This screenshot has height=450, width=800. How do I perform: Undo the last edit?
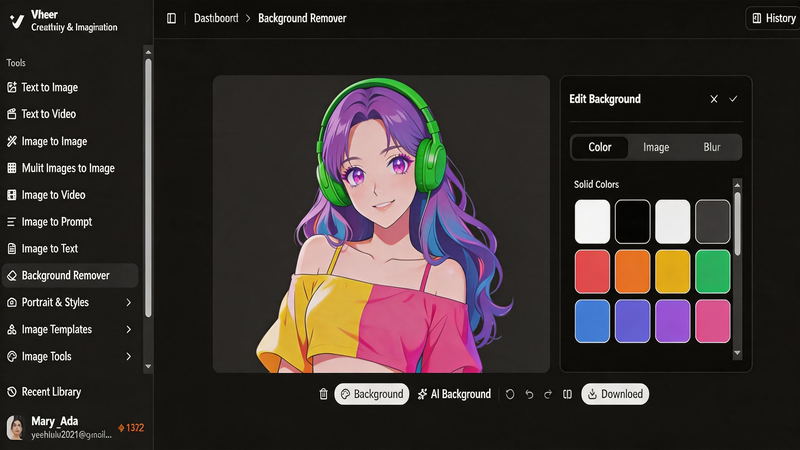click(x=529, y=394)
